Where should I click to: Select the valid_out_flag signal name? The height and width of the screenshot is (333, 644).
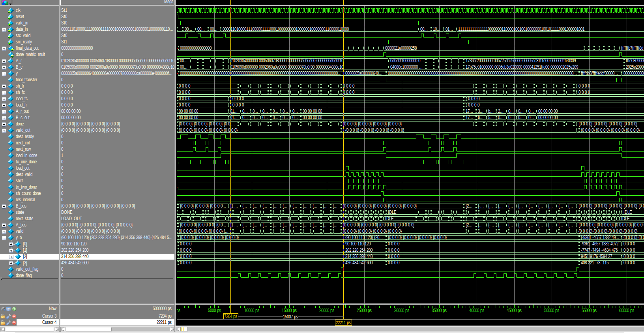27,269
